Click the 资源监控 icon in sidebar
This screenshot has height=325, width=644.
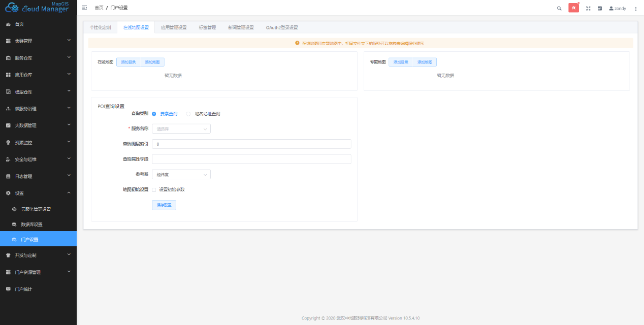(8, 143)
